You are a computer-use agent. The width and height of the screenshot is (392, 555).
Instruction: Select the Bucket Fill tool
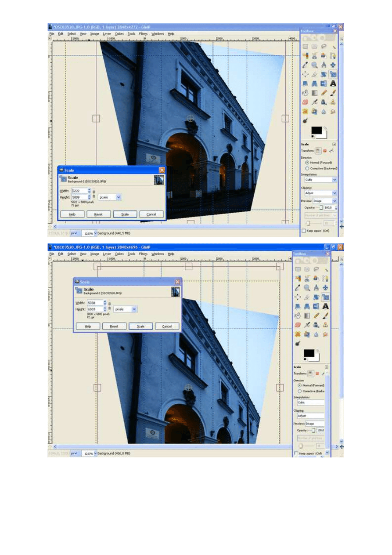coord(305,93)
